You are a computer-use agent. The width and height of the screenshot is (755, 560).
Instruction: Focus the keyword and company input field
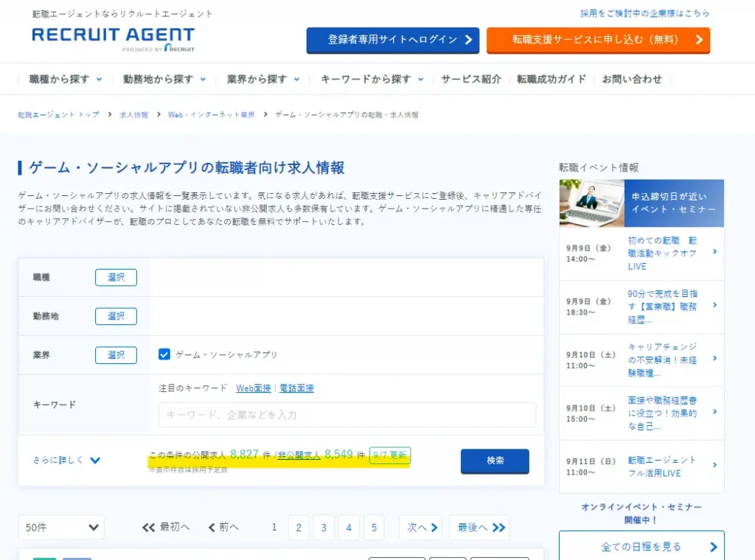click(347, 415)
